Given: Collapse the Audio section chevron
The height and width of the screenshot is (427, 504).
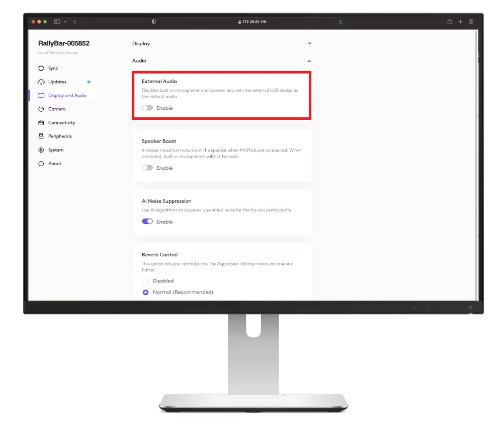Looking at the screenshot, I should pos(309,61).
